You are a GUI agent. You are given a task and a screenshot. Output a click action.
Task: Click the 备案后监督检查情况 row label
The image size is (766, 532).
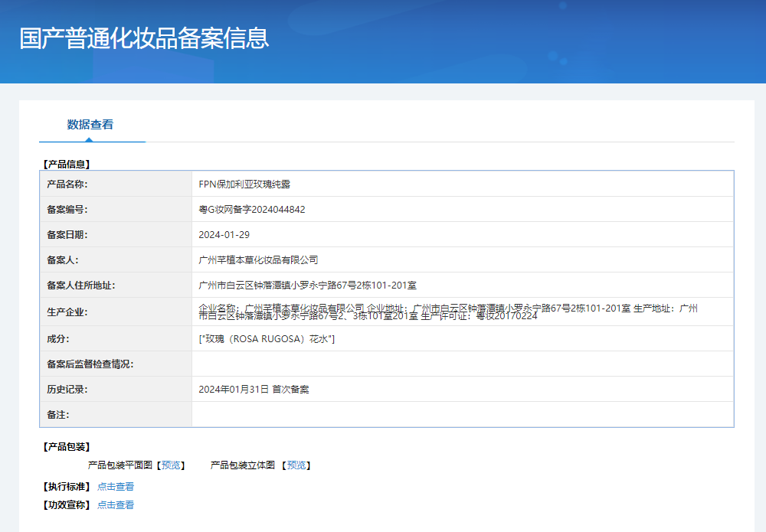[x=90, y=364]
